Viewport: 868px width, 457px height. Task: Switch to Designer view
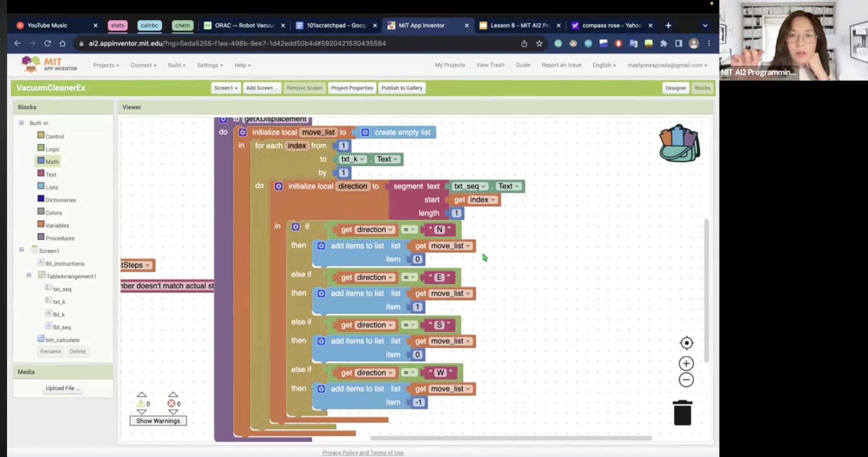675,88
